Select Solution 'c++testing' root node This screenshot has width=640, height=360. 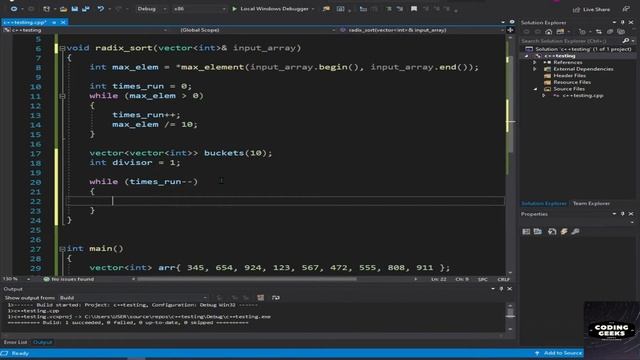coord(583,49)
